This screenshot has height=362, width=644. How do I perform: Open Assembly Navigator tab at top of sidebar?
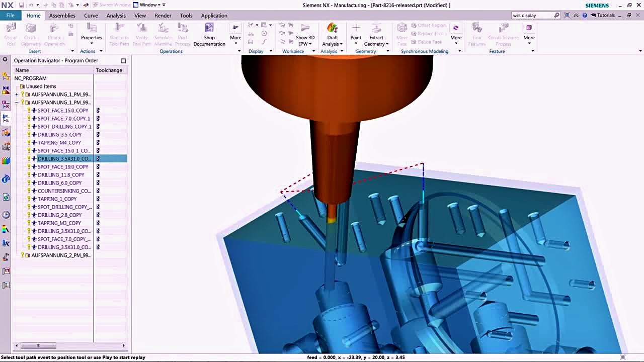6,76
